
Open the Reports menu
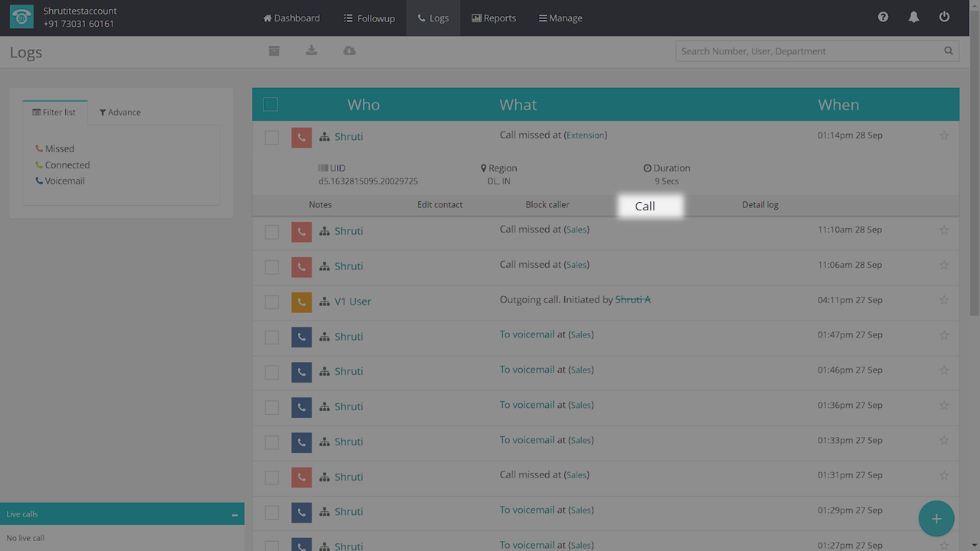point(494,18)
